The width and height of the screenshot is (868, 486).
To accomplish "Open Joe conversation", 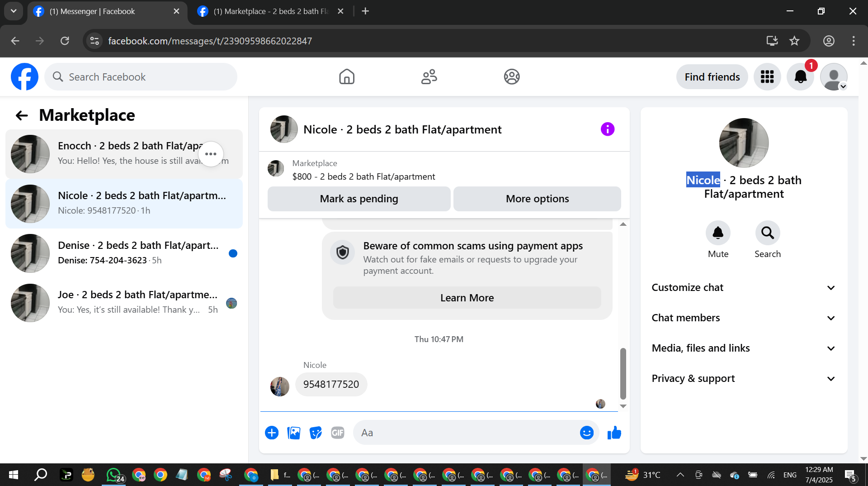I will (124, 303).
